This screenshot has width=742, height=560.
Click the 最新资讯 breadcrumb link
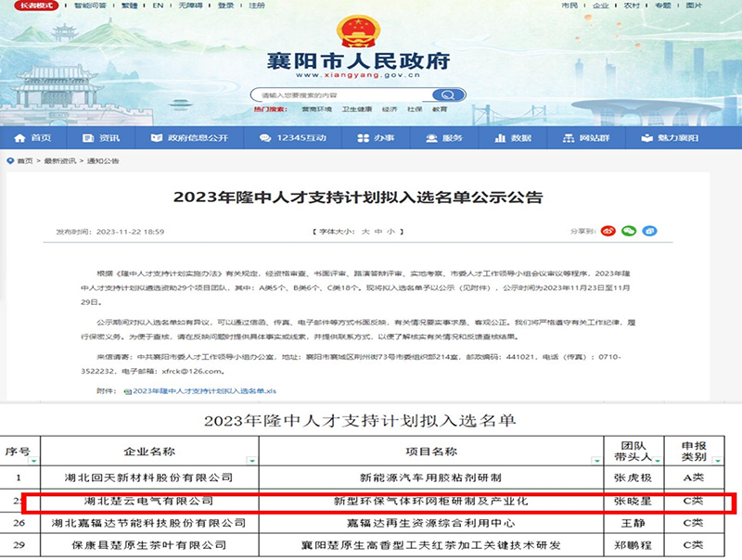point(61,160)
